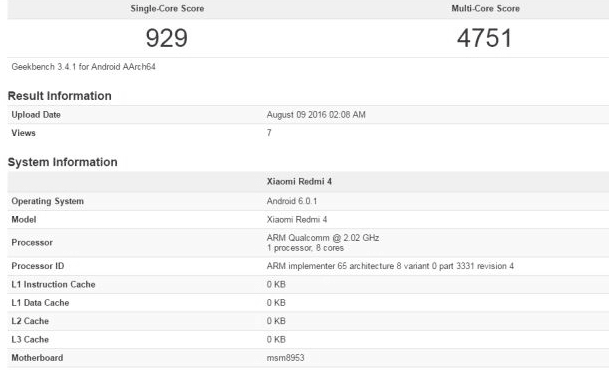Click the Geekbench 3.4.1 for Android AArch64 text
The width and height of the screenshot is (609, 375).
84,67
